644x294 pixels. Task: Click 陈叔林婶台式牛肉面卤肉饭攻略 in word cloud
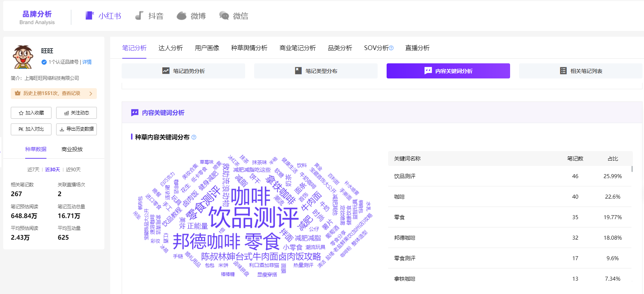(261, 257)
